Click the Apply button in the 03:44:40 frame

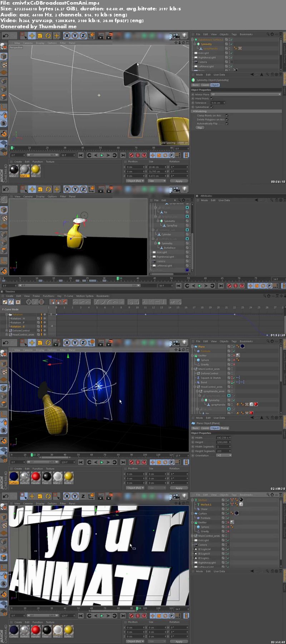pos(179,642)
